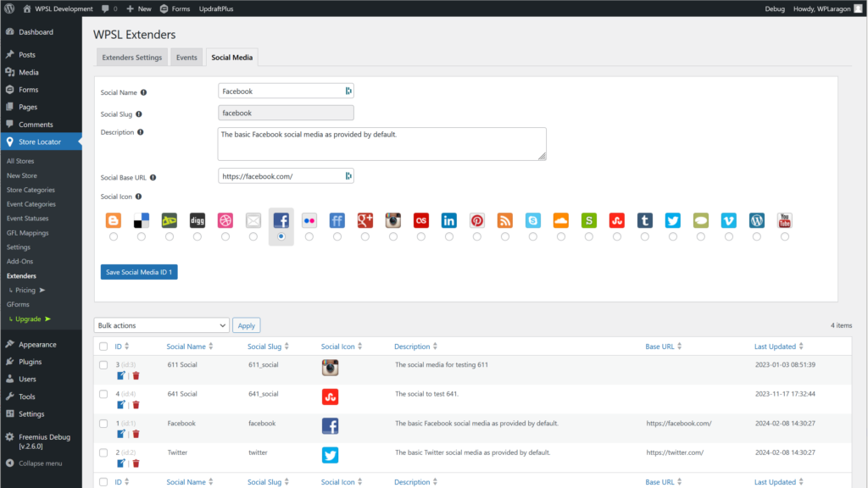Click the edit icon for 611 Social
This screenshot has width=868, height=488.
coord(121,375)
